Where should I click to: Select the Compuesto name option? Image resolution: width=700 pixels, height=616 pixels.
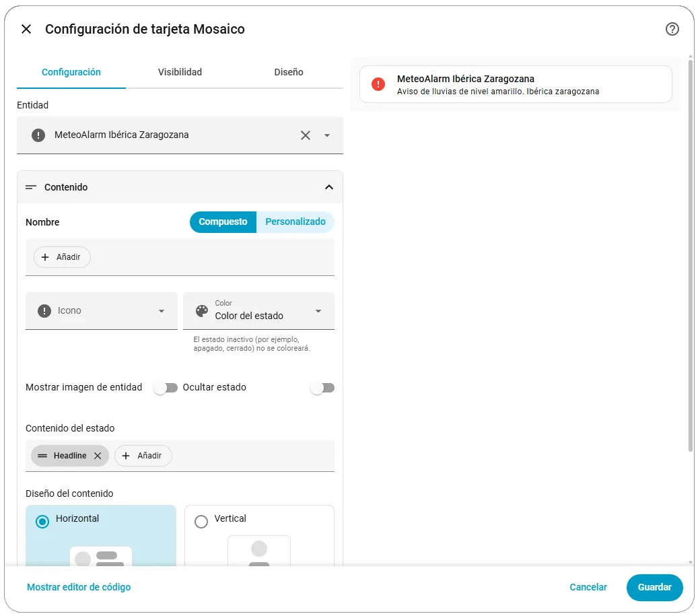(x=223, y=222)
